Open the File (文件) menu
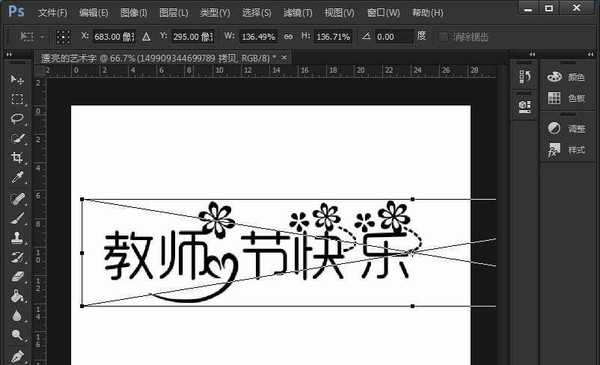The height and width of the screenshot is (365, 600). (x=52, y=13)
